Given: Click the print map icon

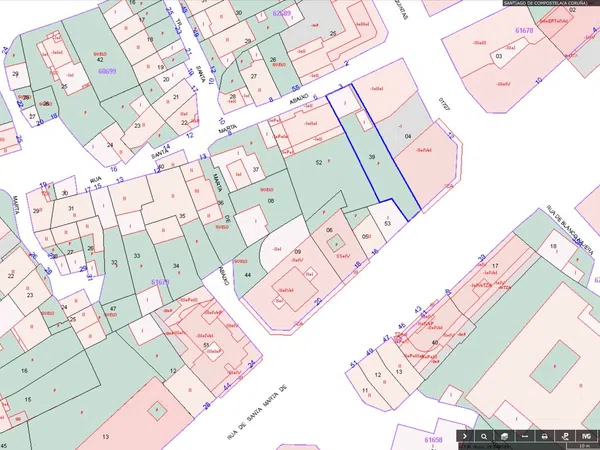Looking at the screenshot, I should coord(545,436).
